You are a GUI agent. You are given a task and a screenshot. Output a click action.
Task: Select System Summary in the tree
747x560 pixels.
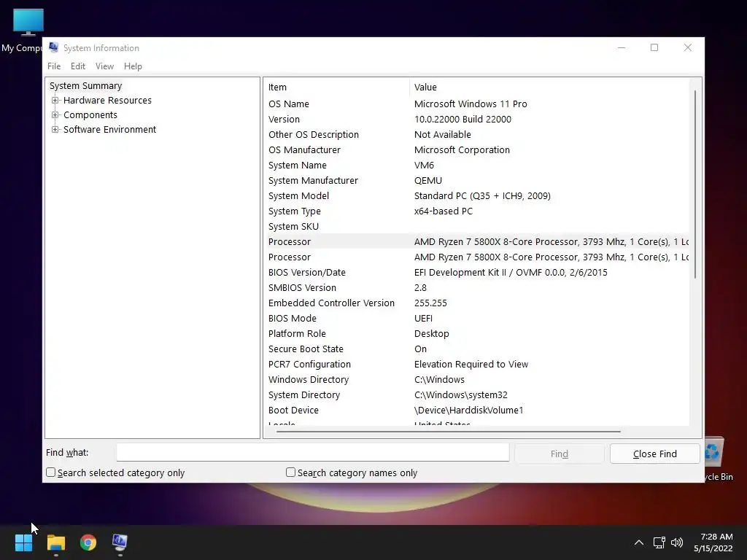click(86, 86)
